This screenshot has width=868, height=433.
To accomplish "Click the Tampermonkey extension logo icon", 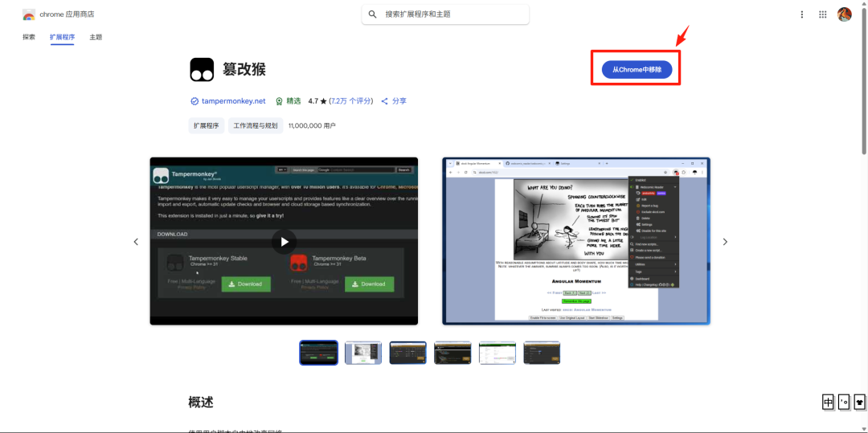I will click(x=202, y=70).
